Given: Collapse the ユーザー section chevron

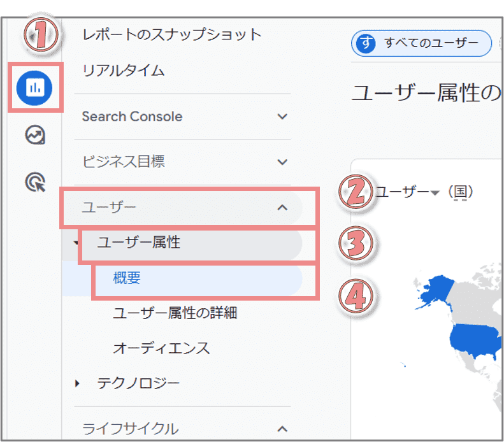Looking at the screenshot, I should pyautogui.click(x=283, y=208).
